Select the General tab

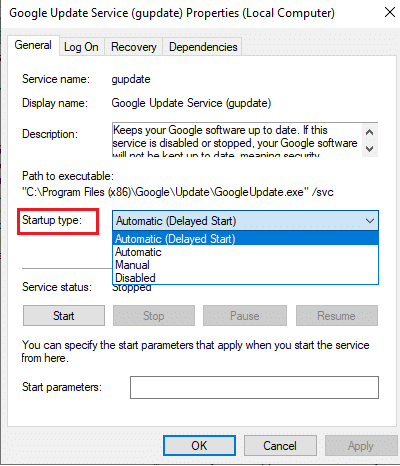coord(33,45)
